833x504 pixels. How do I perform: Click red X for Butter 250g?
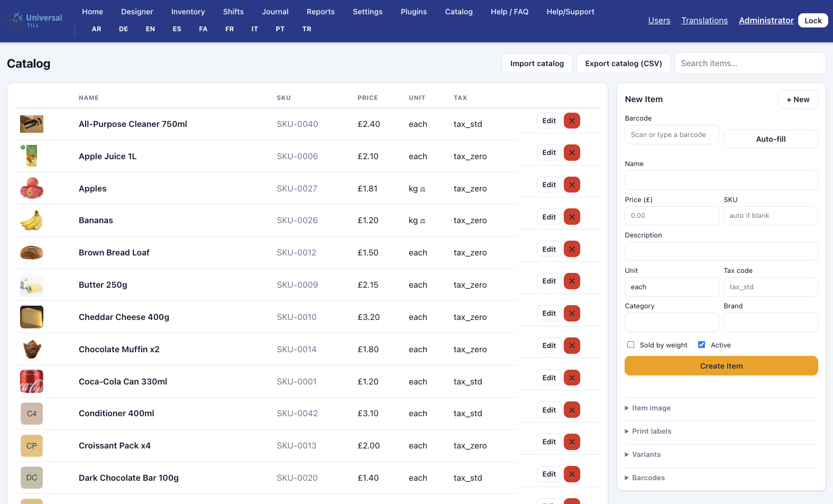tap(572, 281)
